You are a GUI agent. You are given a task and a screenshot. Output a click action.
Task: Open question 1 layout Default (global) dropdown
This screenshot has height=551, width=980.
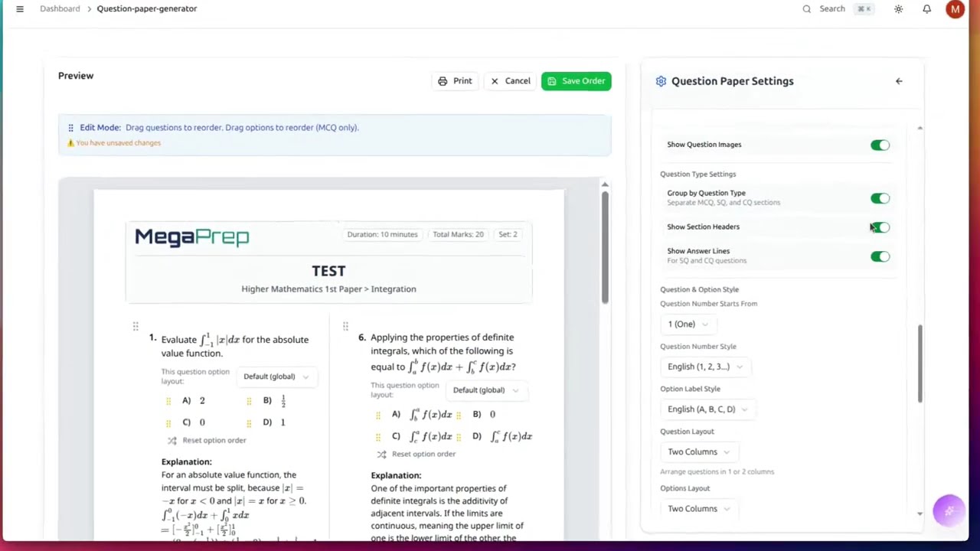[x=276, y=377]
